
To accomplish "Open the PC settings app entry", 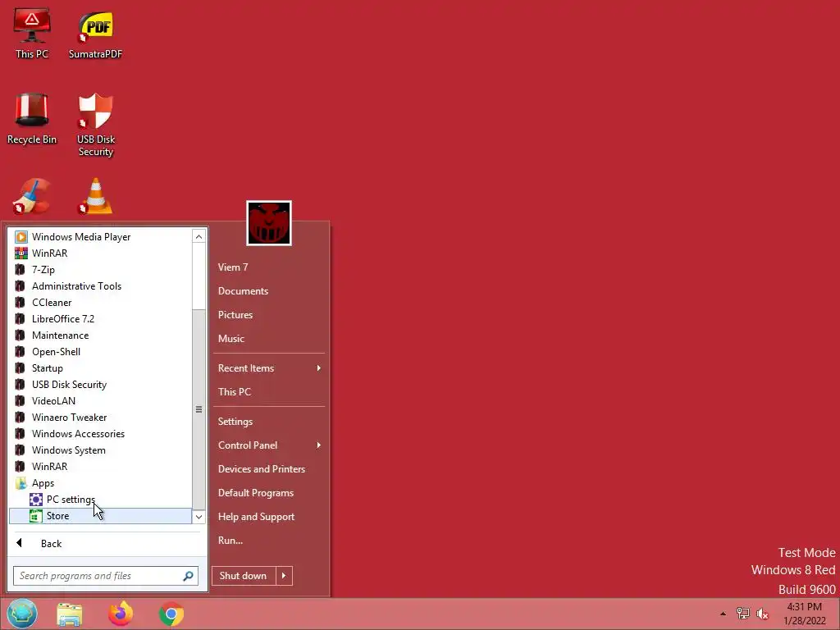I will pos(100,500).
